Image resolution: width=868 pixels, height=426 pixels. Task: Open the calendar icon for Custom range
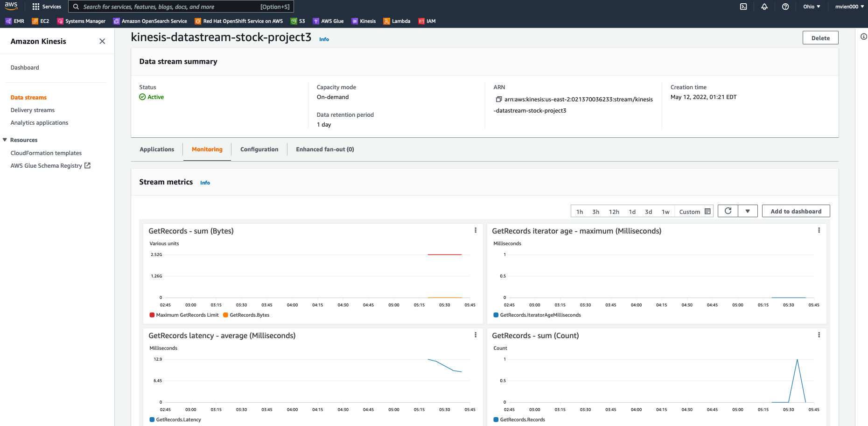707,211
